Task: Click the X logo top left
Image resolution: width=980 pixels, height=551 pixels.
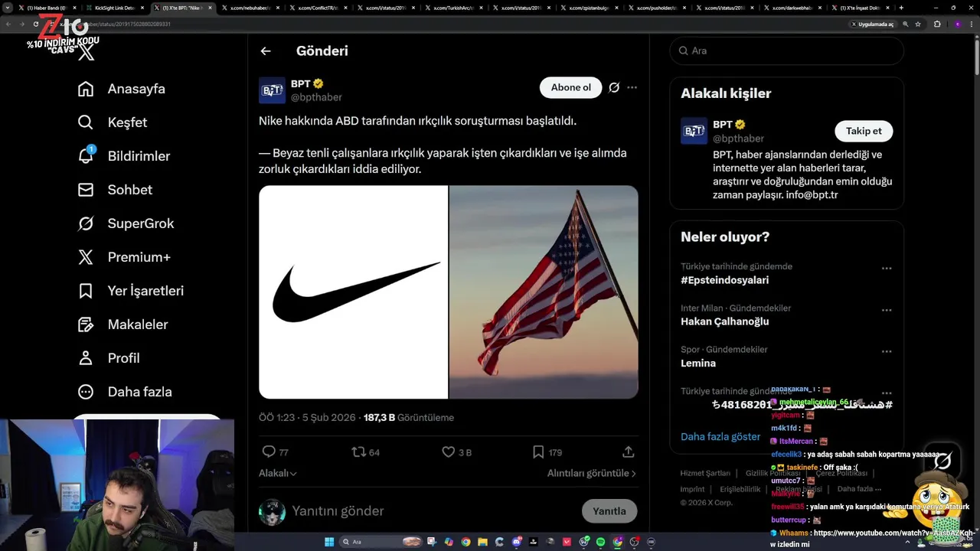Action: (87, 52)
